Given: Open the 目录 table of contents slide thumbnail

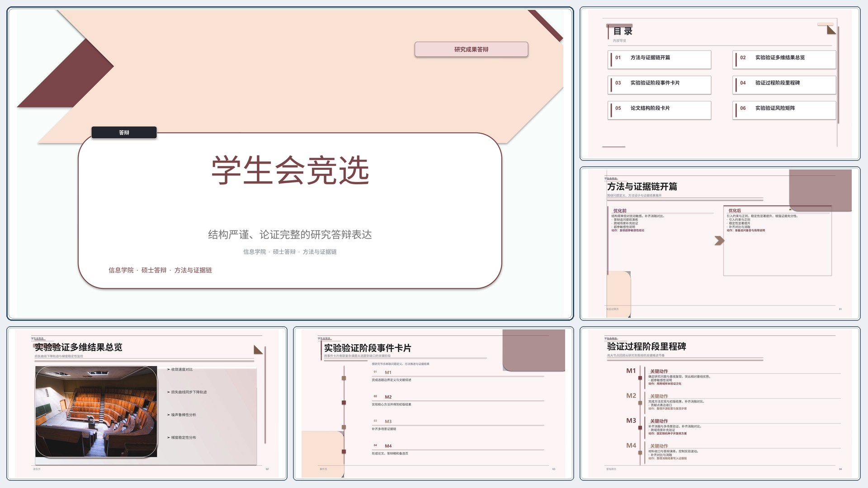Looking at the screenshot, I should [720, 84].
